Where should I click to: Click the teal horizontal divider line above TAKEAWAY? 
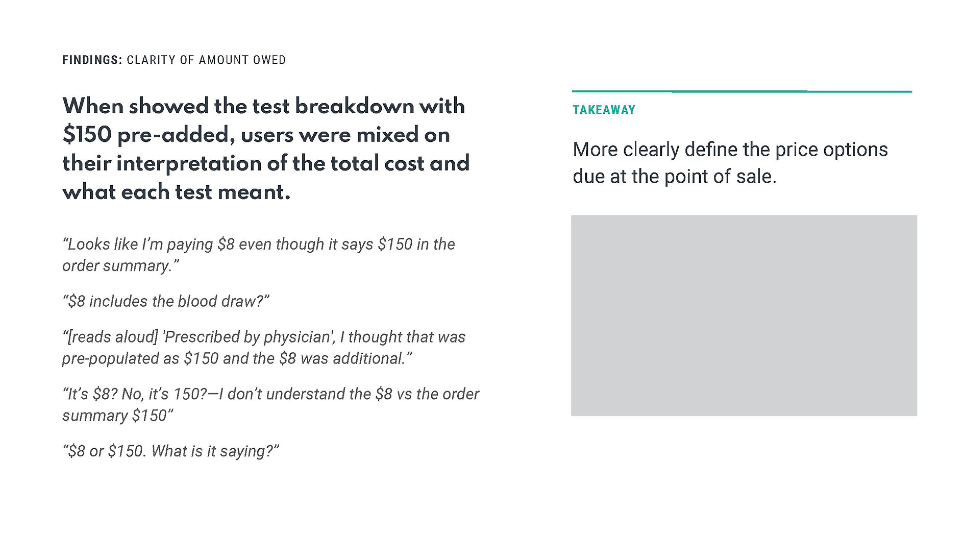click(742, 91)
